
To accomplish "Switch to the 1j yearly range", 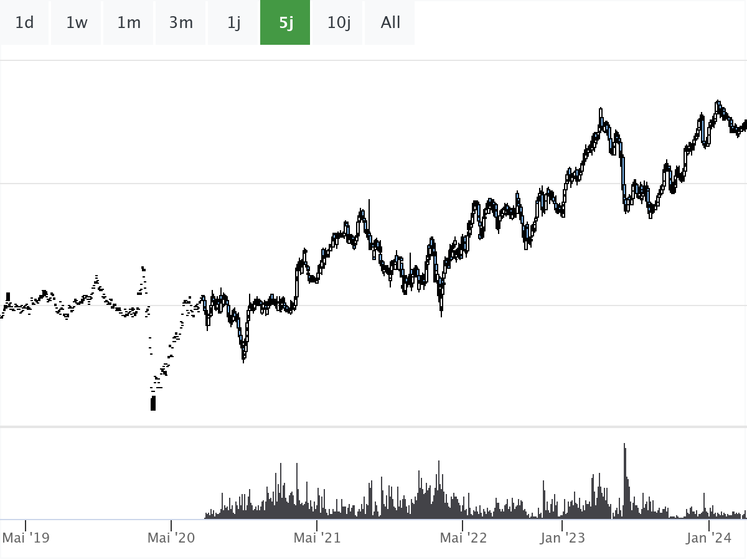I will [x=233, y=23].
